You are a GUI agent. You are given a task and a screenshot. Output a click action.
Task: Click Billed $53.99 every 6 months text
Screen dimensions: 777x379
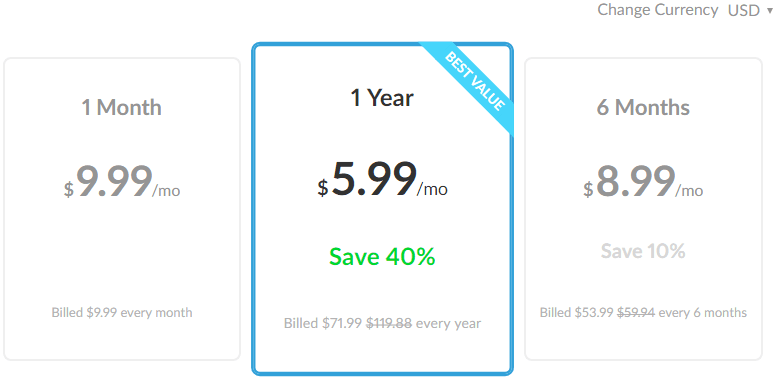[x=643, y=313]
